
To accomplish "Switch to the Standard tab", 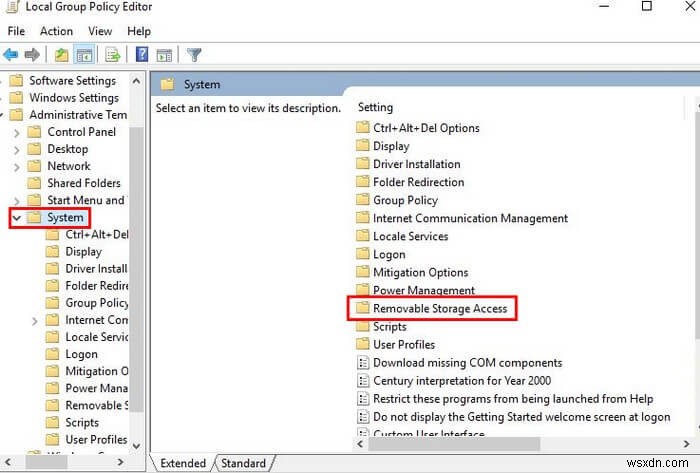I will click(243, 463).
